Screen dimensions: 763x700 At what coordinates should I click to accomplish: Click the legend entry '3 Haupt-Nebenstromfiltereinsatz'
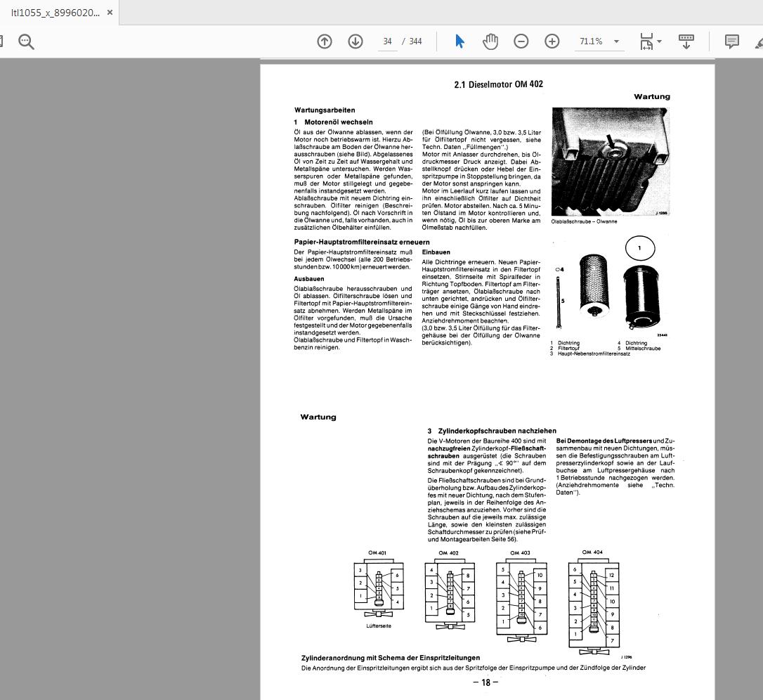coord(589,354)
